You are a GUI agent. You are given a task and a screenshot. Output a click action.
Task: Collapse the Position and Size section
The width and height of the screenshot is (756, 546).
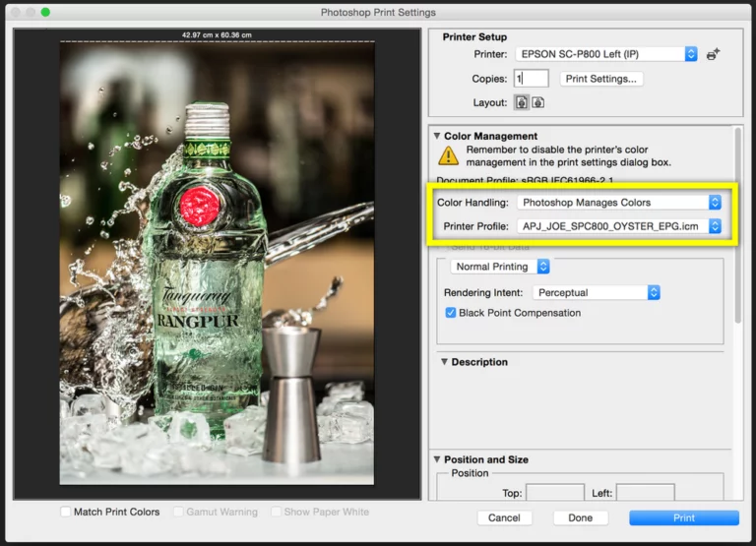(x=437, y=459)
